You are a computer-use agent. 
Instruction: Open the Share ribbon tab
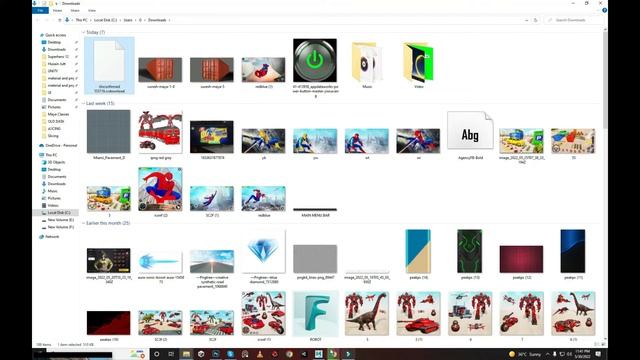(x=75, y=11)
